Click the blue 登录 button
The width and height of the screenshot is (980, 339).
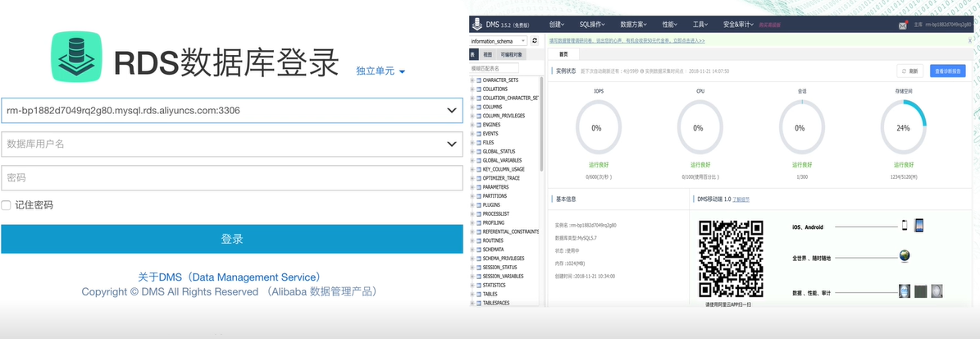232,239
